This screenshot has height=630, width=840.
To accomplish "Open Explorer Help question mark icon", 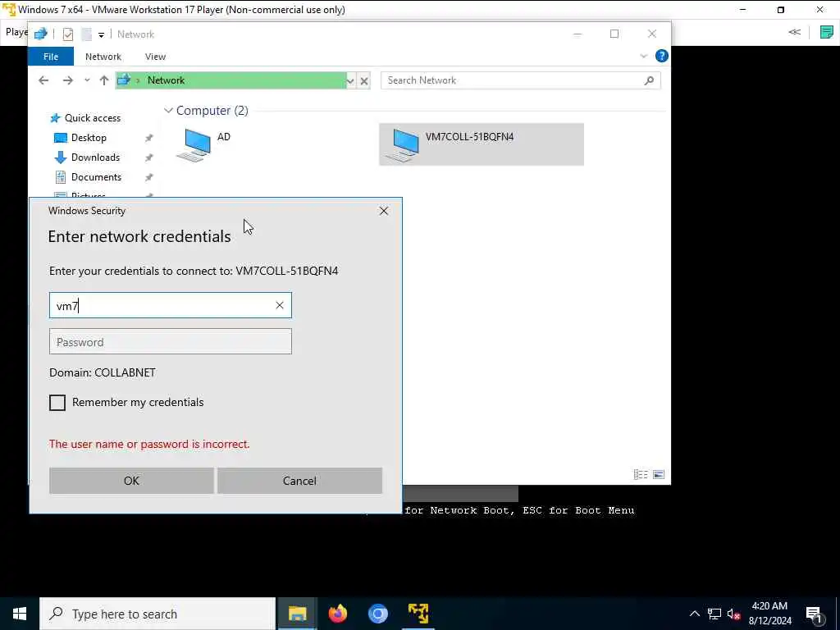I will coord(662,57).
